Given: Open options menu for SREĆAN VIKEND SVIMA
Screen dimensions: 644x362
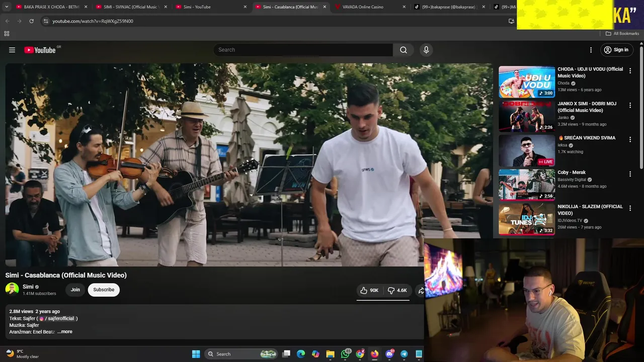Looking at the screenshot, I should point(630,139).
